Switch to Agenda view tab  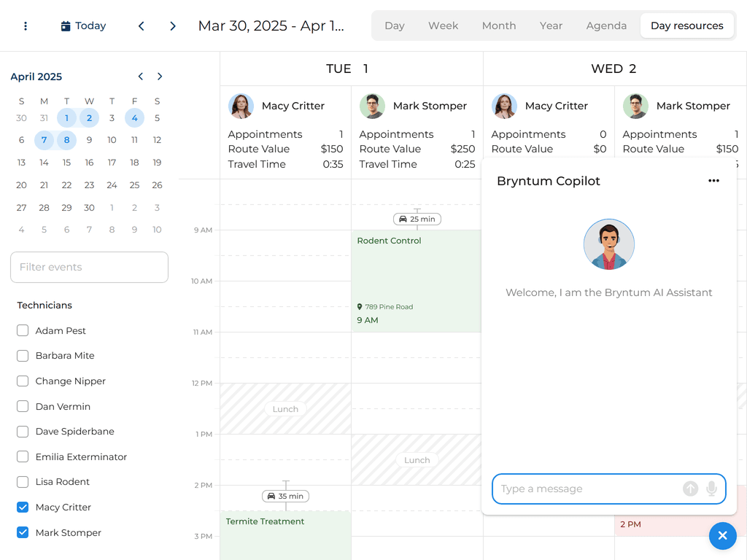tap(606, 26)
